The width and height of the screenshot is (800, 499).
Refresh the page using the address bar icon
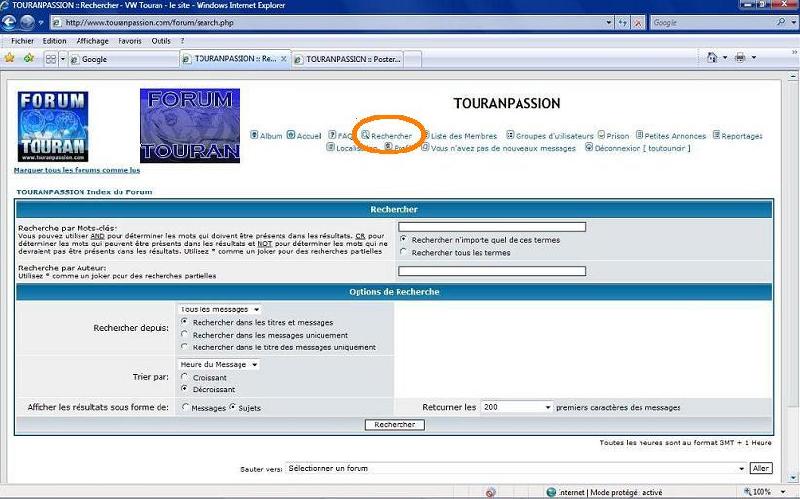622,22
